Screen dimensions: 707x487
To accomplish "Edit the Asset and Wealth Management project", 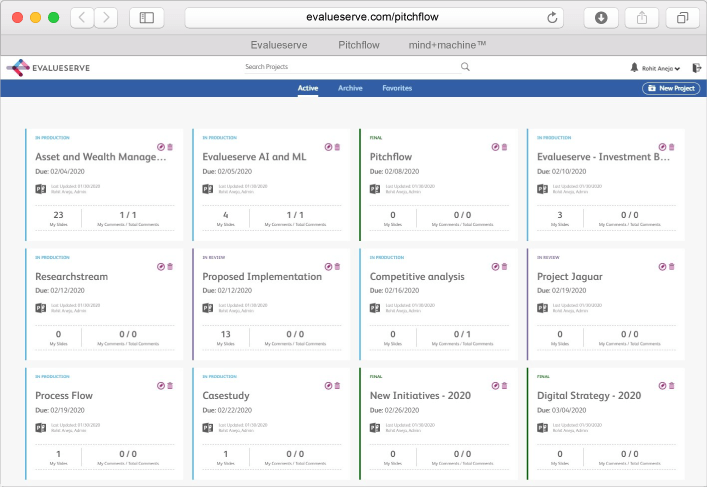I will click(x=161, y=147).
